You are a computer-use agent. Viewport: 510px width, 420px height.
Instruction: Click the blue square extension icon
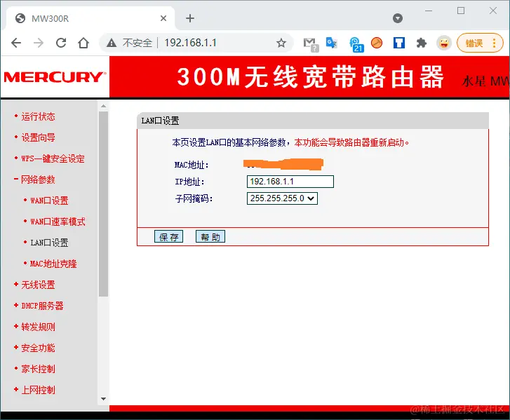pyautogui.click(x=399, y=43)
